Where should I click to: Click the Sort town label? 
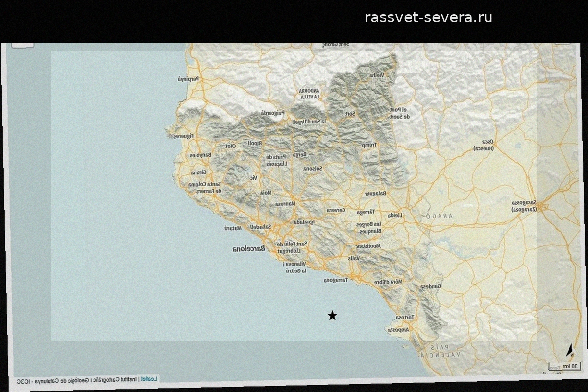pos(350,114)
